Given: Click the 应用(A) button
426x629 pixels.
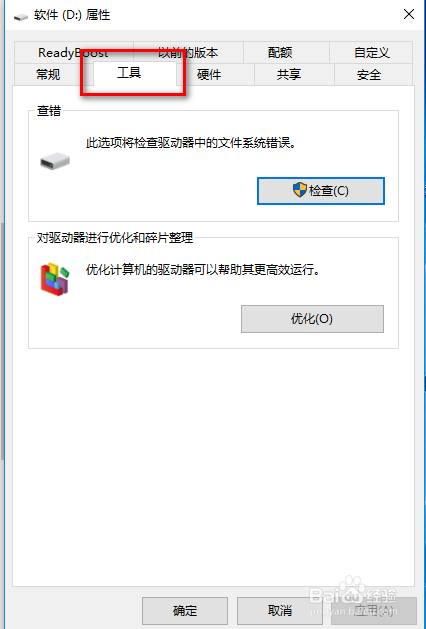Looking at the screenshot, I should 374,611.
